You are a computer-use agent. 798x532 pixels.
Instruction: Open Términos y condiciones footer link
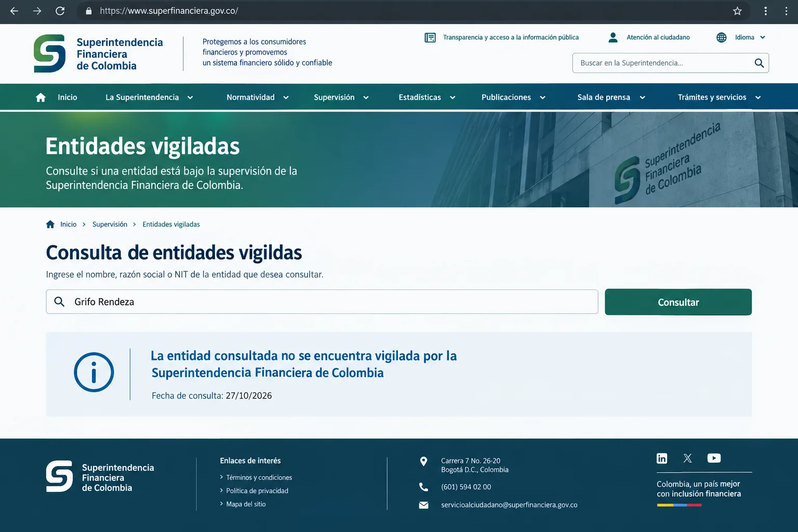259,477
